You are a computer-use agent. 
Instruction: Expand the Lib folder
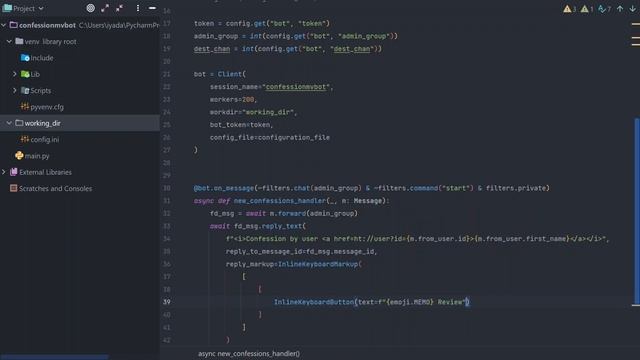[15, 74]
